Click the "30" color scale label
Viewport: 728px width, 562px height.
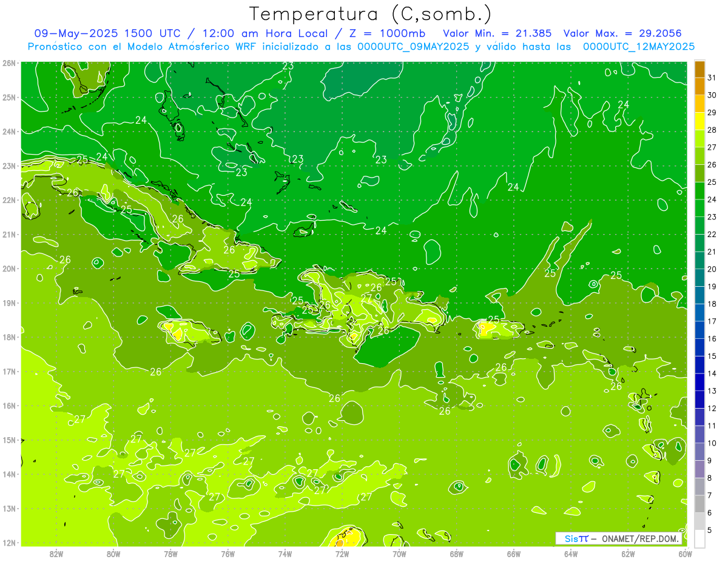pyautogui.click(x=712, y=95)
